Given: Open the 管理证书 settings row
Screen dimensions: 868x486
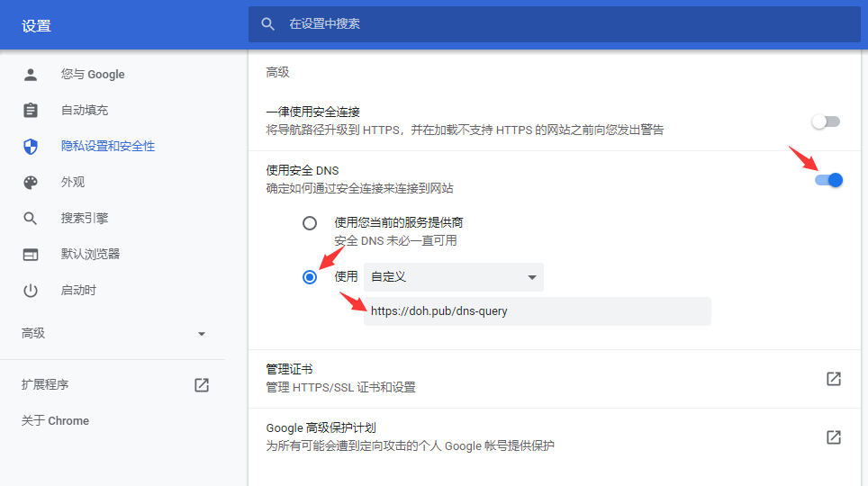Looking at the screenshot, I should tap(540, 379).
